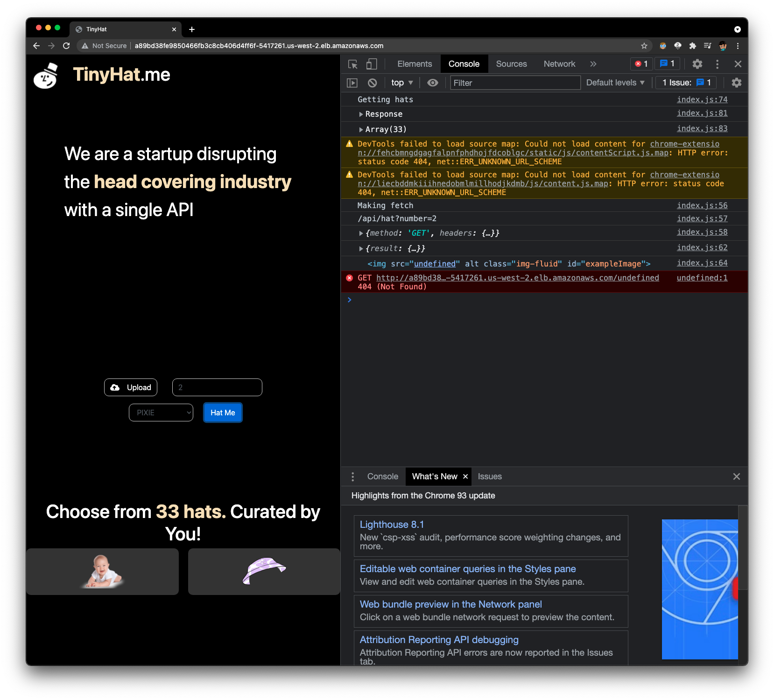Open DevTools settings gear in the tab bar

(x=697, y=64)
